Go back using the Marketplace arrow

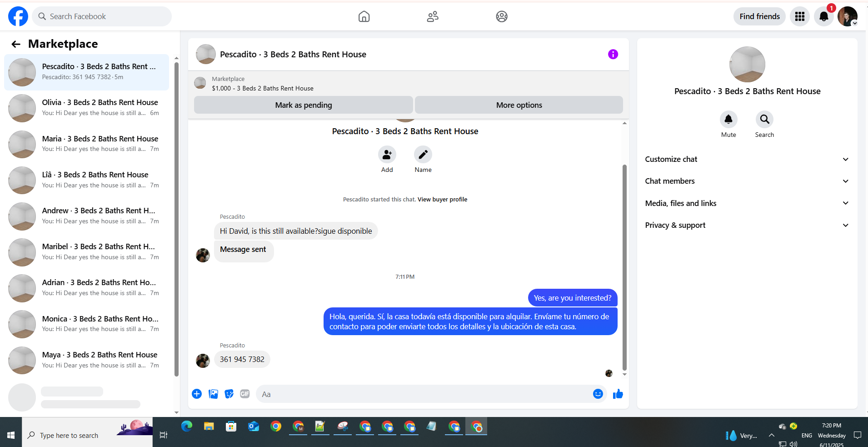[x=16, y=44]
